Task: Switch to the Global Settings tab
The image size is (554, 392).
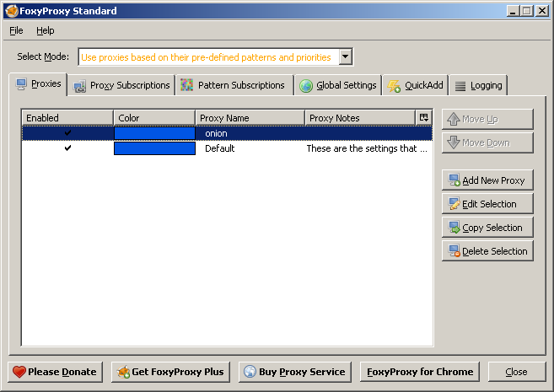Action: coord(338,85)
